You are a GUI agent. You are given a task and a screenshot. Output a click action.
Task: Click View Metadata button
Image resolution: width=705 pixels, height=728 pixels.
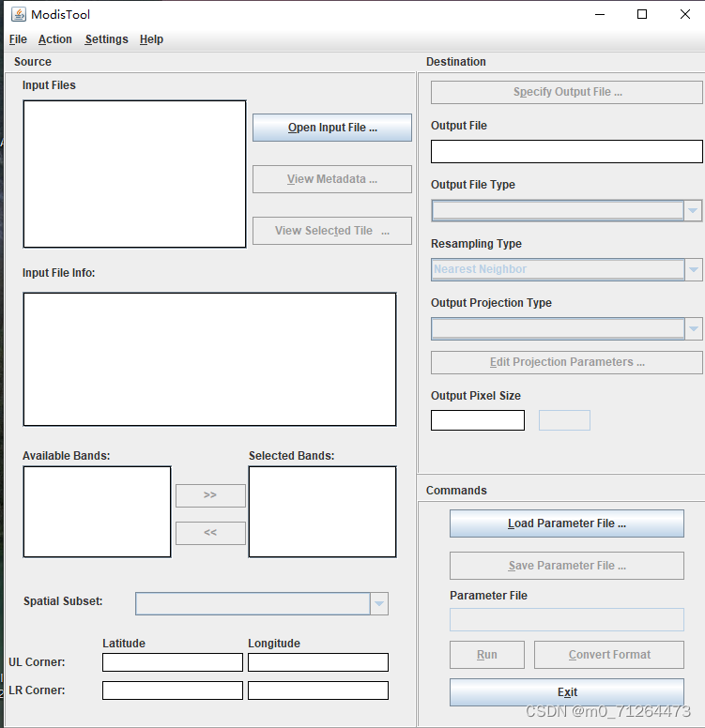tap(332, 179)
